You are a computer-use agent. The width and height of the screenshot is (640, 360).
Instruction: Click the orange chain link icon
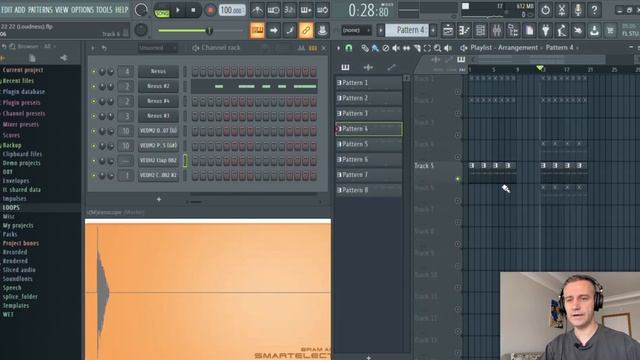click(x=306, y=30)
